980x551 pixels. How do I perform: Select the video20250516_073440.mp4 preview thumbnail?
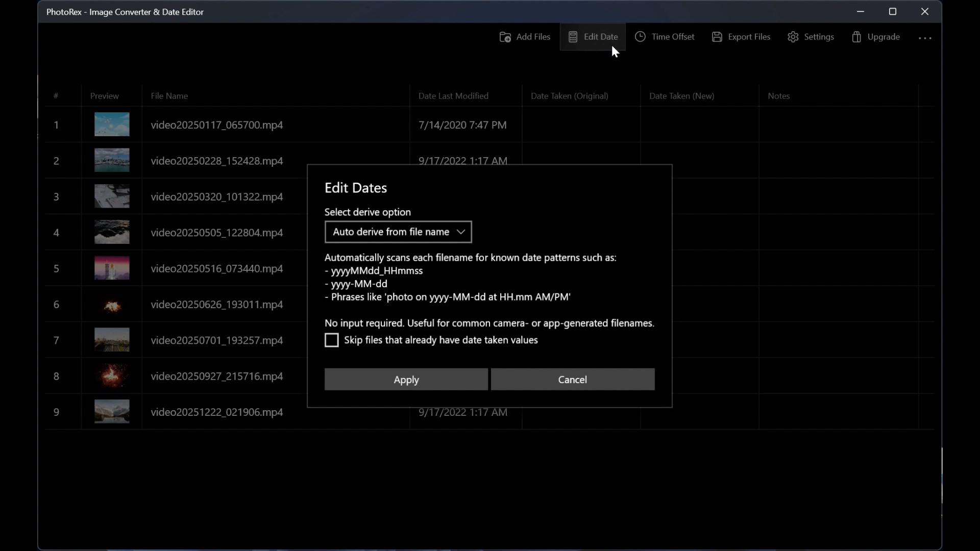112,268
